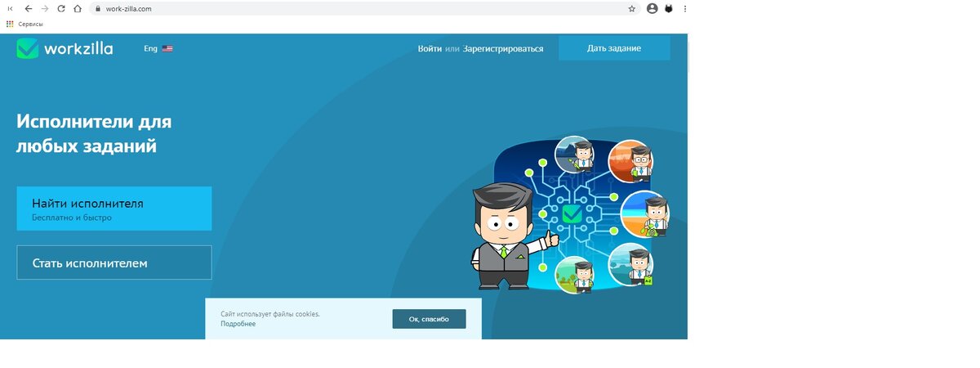Click the browser forward arrow

point(44,8)
